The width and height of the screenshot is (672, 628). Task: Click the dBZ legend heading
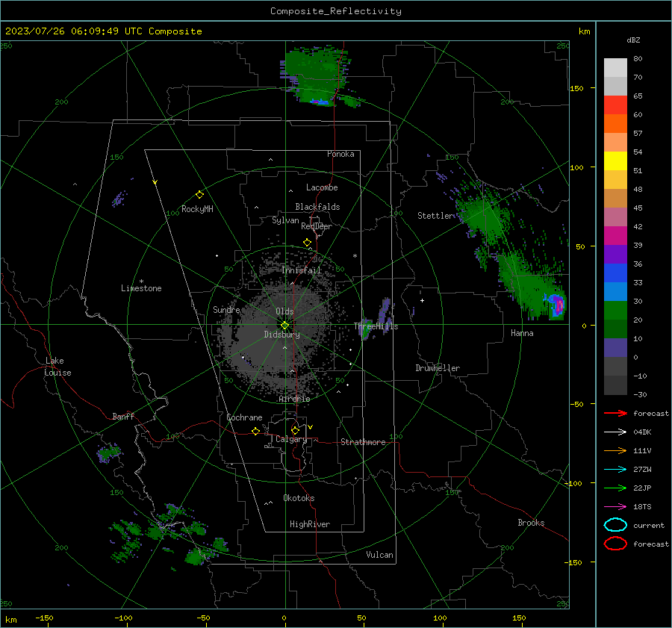point(633,40)
